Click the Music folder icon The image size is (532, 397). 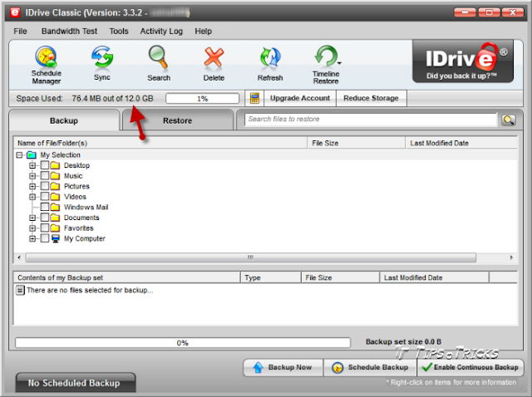[x=55, y=176]
